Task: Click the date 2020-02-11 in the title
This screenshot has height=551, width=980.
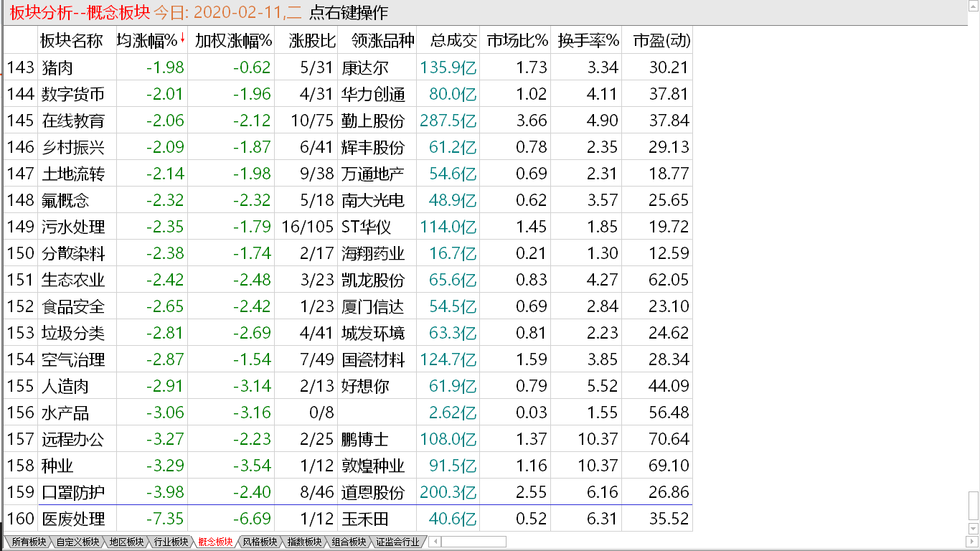Action: click(237, 12)
